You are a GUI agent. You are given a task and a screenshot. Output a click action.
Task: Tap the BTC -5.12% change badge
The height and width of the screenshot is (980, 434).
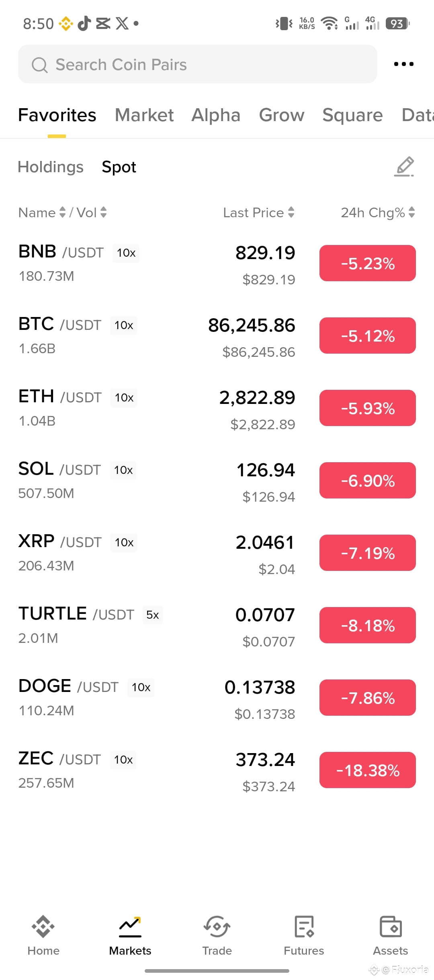368,336
